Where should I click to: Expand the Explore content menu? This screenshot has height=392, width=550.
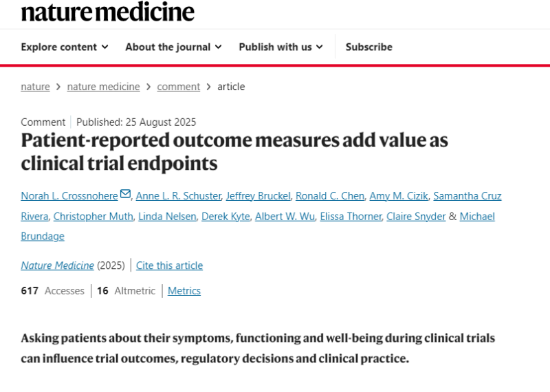65,47
